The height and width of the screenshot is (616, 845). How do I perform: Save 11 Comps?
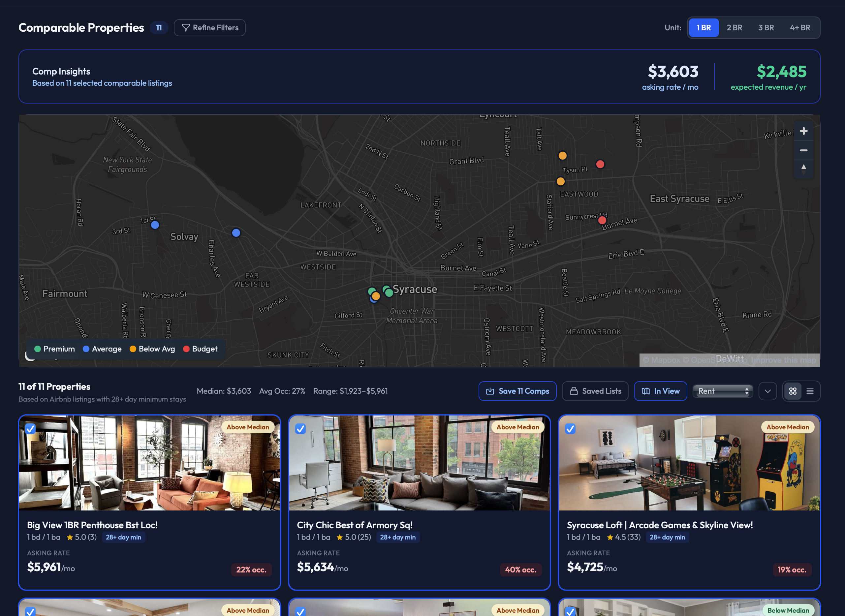[x=517, y=391]
